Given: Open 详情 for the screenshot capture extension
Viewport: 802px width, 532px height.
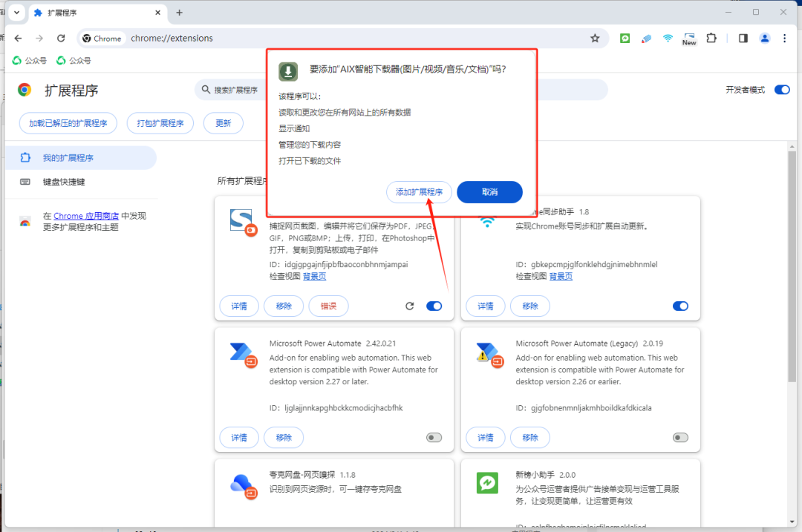Looking at the screenshot, I should (x=239, y=306).
